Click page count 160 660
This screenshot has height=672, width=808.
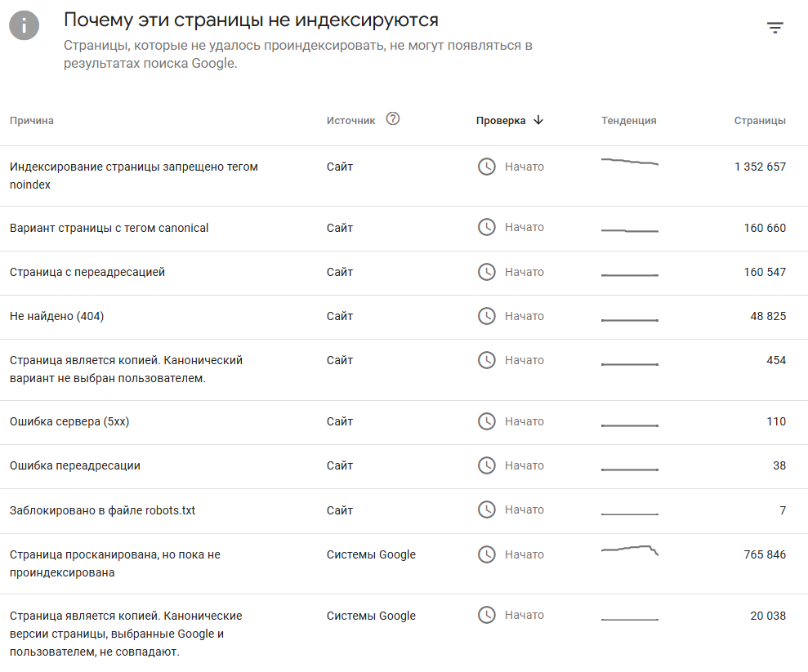tap(765, 228)
